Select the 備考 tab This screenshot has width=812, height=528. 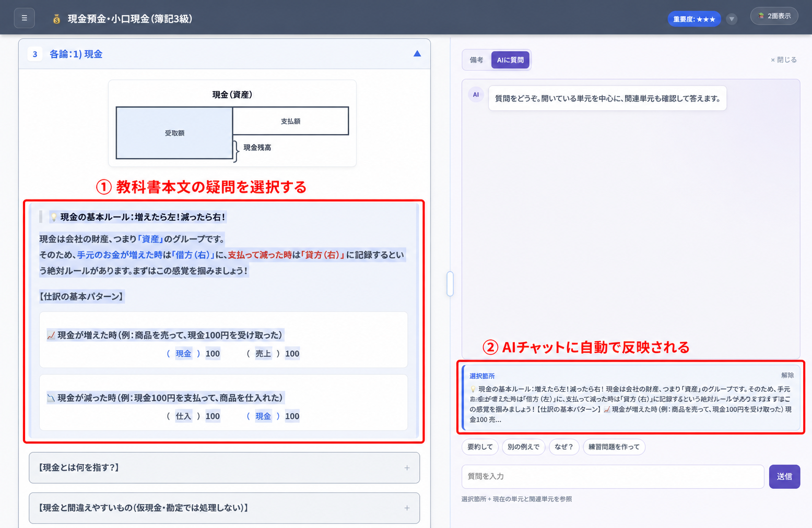(x=476, y=60)
